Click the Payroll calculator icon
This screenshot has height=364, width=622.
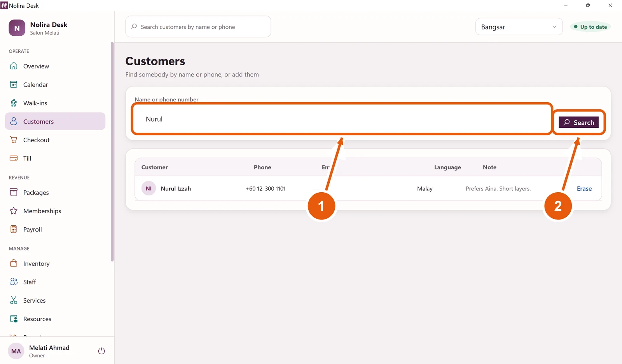[x=14, y=229]
